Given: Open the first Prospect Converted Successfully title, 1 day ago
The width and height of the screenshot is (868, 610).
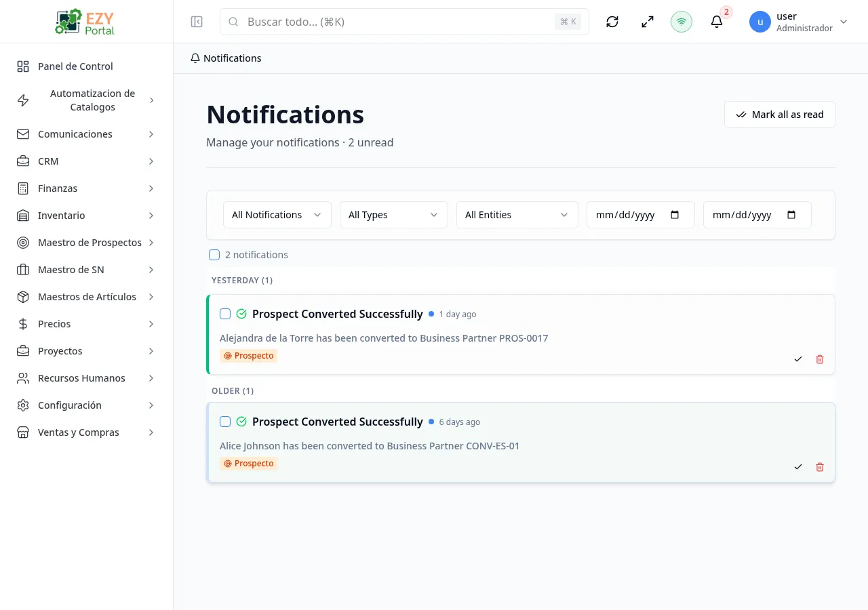Looking at the screenshot, I should coord(338,314).
